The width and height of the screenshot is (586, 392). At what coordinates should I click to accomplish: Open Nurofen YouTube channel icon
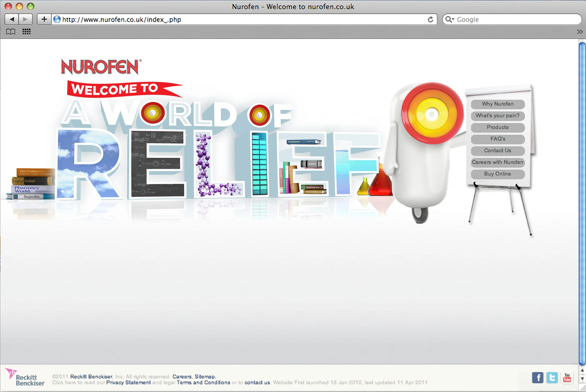click(567, 377)
